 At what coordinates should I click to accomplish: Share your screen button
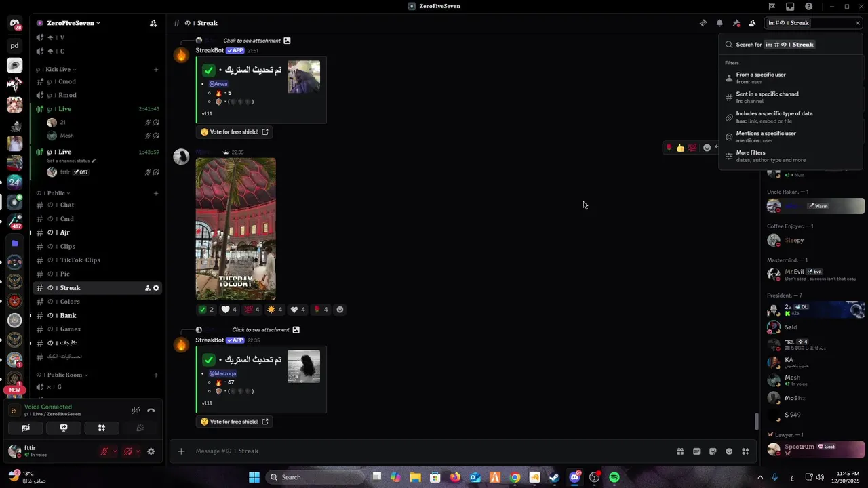point(64,428)
